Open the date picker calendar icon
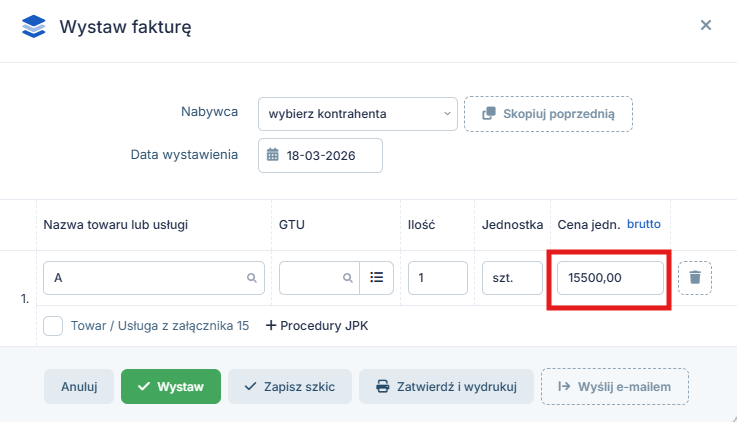Image resolution: width=737 pixels, height=422 pixels. tap(273, 155)
